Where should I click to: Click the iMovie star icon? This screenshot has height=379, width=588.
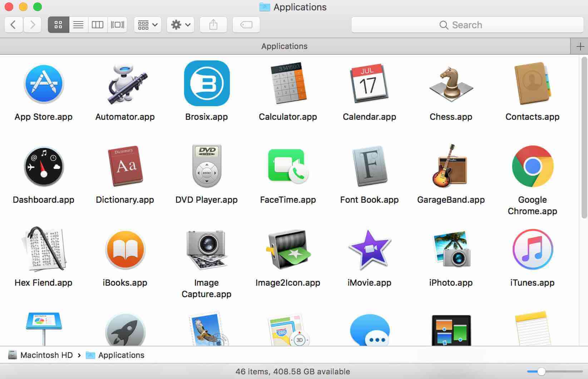370,250
